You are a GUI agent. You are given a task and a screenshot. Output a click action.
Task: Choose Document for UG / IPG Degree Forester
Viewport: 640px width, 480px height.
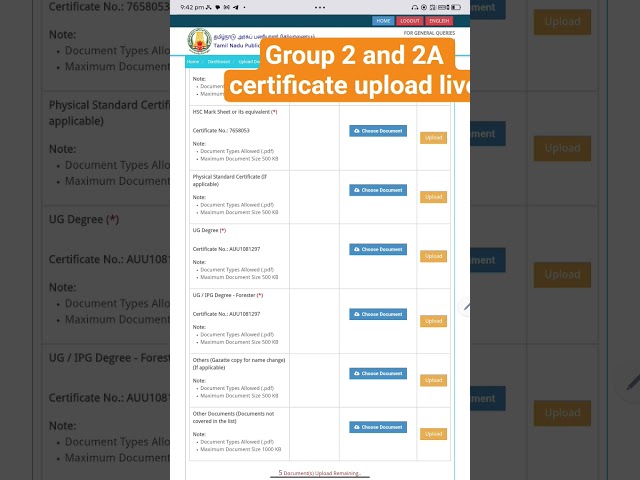click(378, 314)
